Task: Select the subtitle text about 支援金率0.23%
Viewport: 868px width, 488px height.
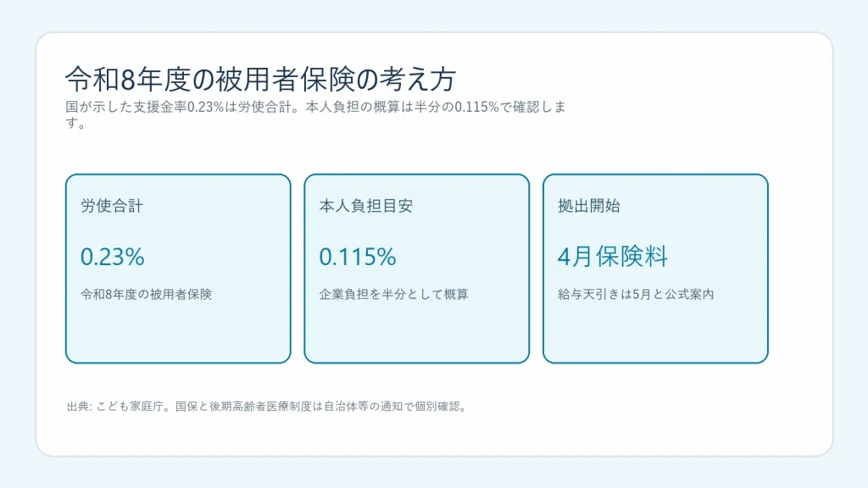Action: tap(315, 114)
